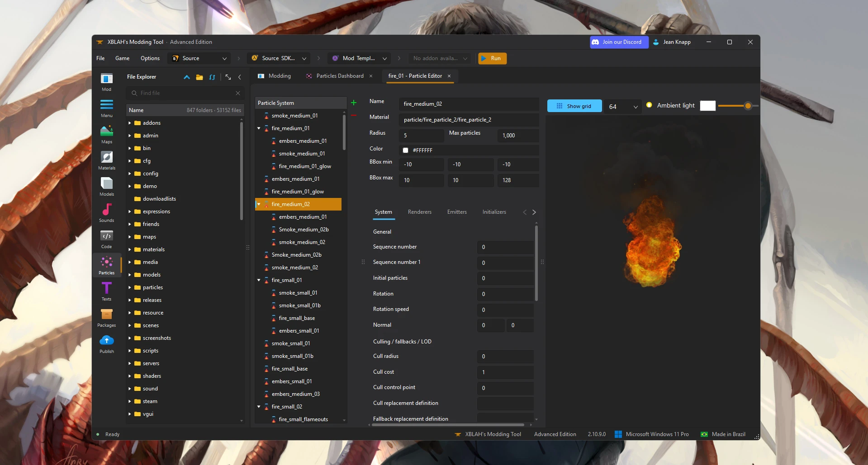
Task: Click the Material path input field
Action: click(469, 120)
